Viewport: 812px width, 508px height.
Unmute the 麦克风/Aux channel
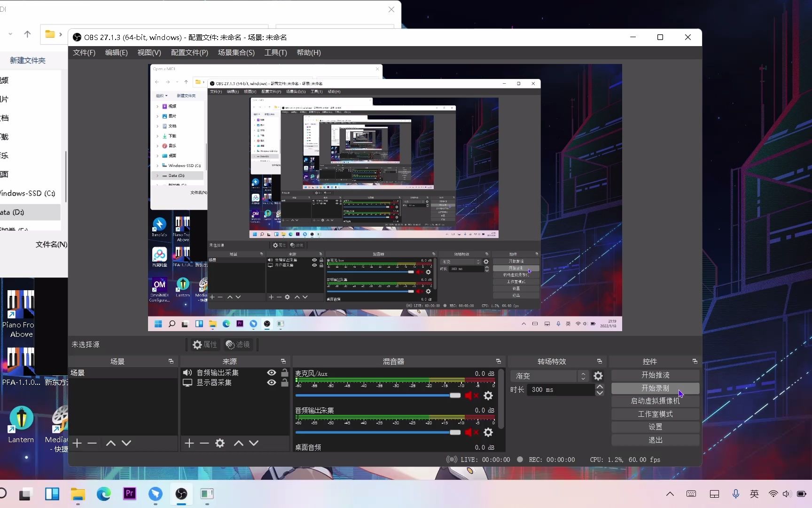[471, 396]
